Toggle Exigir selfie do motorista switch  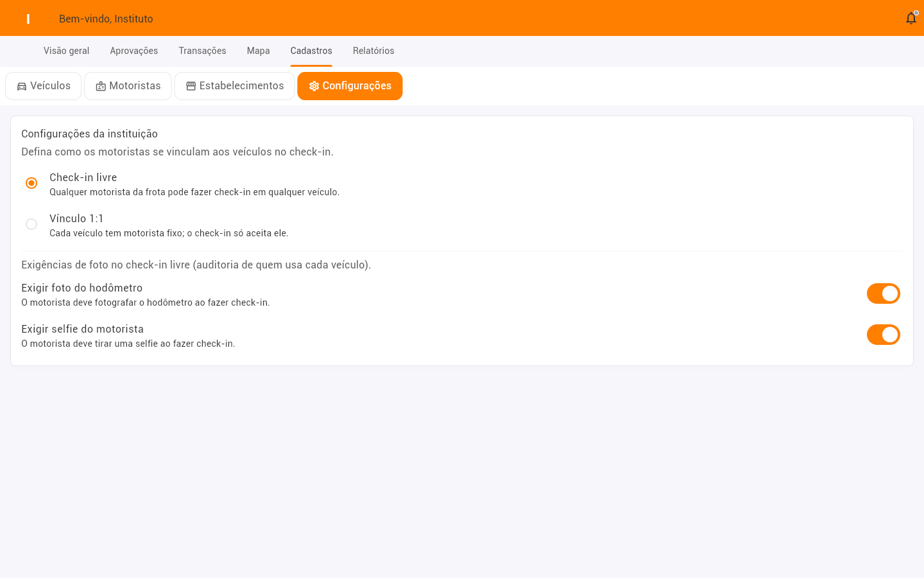tap(884, 335)
